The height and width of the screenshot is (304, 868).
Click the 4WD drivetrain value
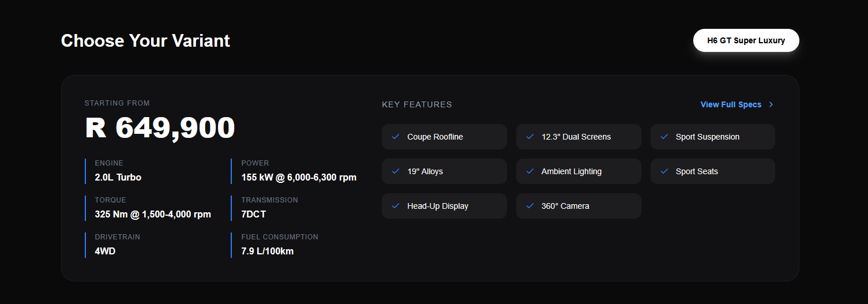(105, 251)
